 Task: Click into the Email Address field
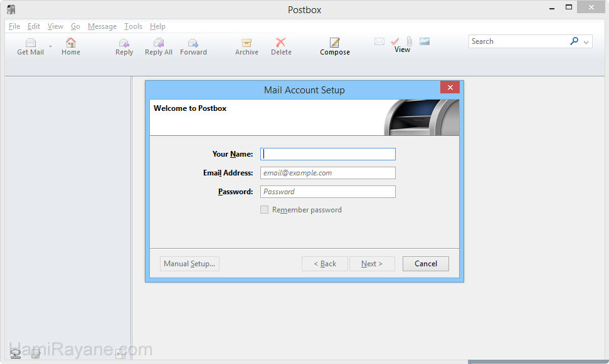point(328,173)
